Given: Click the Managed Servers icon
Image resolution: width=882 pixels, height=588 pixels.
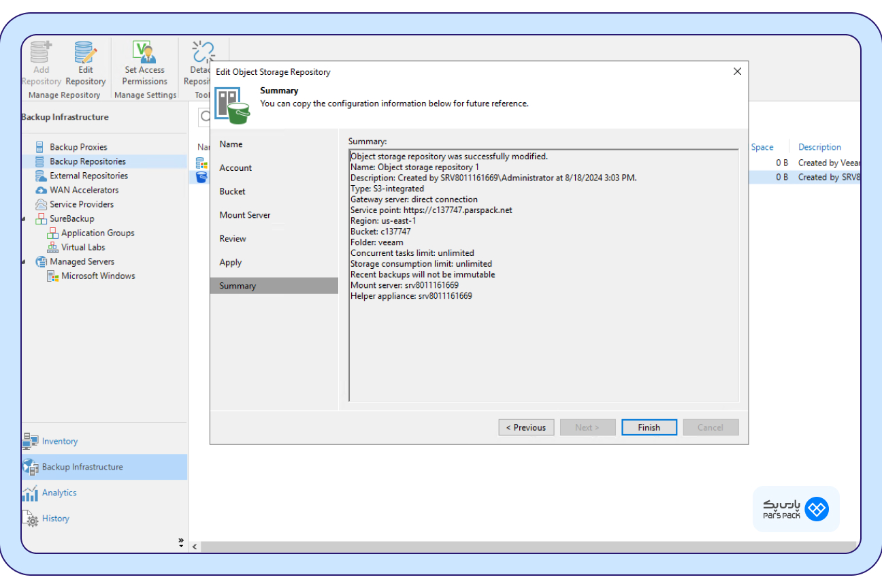Looking at the screenshot, I should (41, 261).
